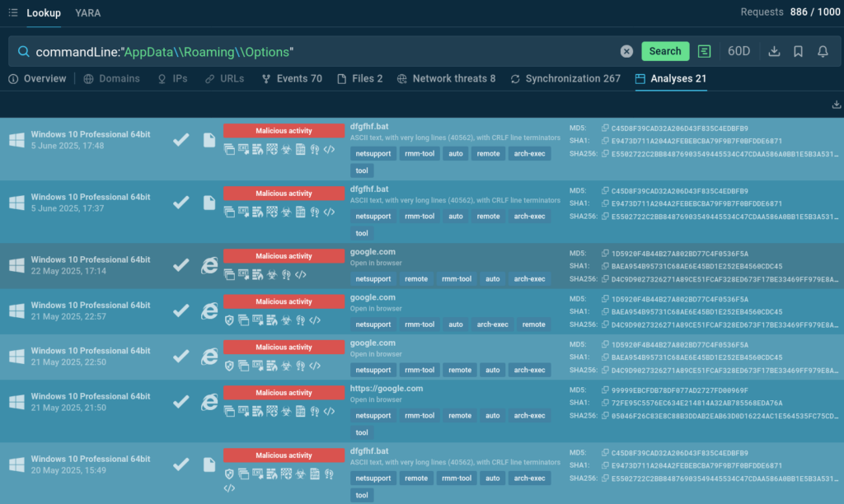Screen dimensions: 844x504
Task: Click biohazard icon in 5 June 17:48 row
Action: (x=286, y=149)
